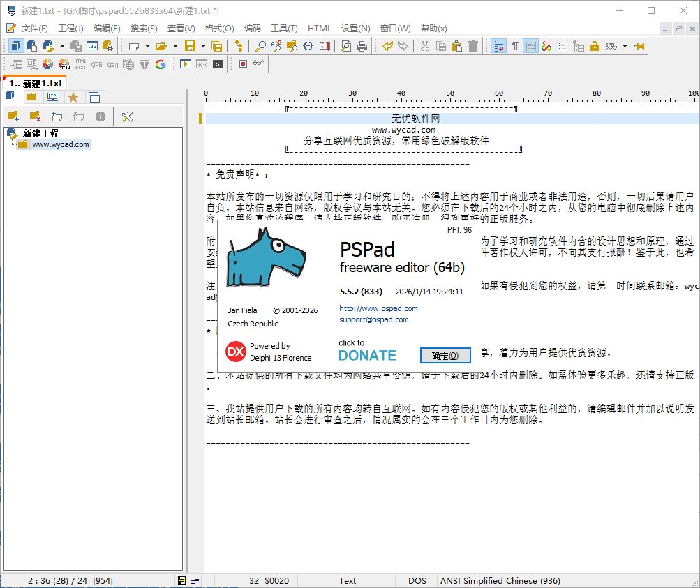Switch to the FTP sidebar tab
The width and height of the screenshot is (700, 588).
pos(52,97)
